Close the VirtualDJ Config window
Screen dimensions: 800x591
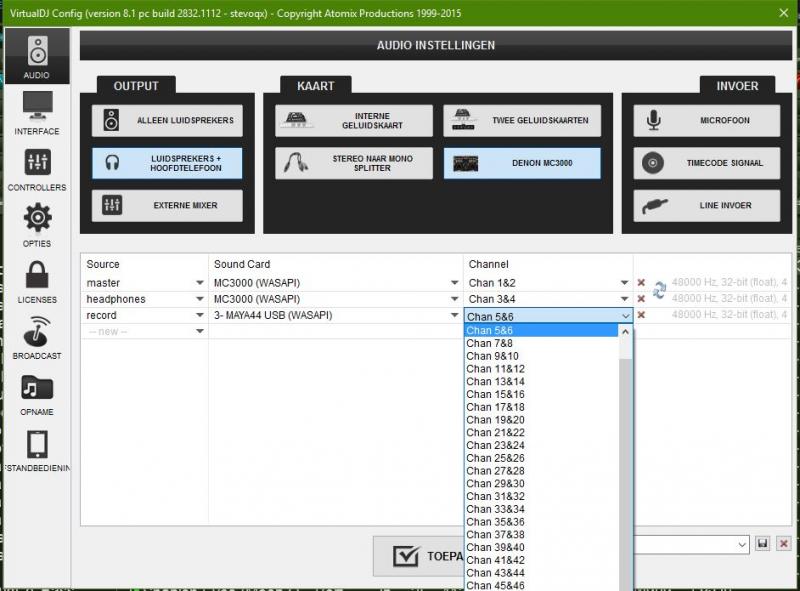pos(784,13)
